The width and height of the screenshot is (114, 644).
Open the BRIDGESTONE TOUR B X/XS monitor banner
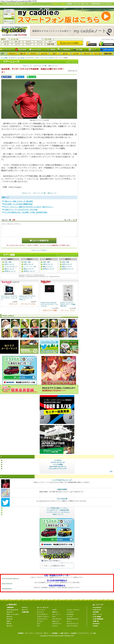point(57,409)
